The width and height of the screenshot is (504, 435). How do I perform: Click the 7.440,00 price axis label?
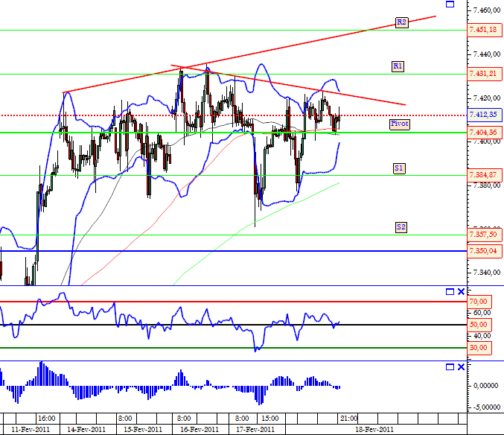(487, 54)
